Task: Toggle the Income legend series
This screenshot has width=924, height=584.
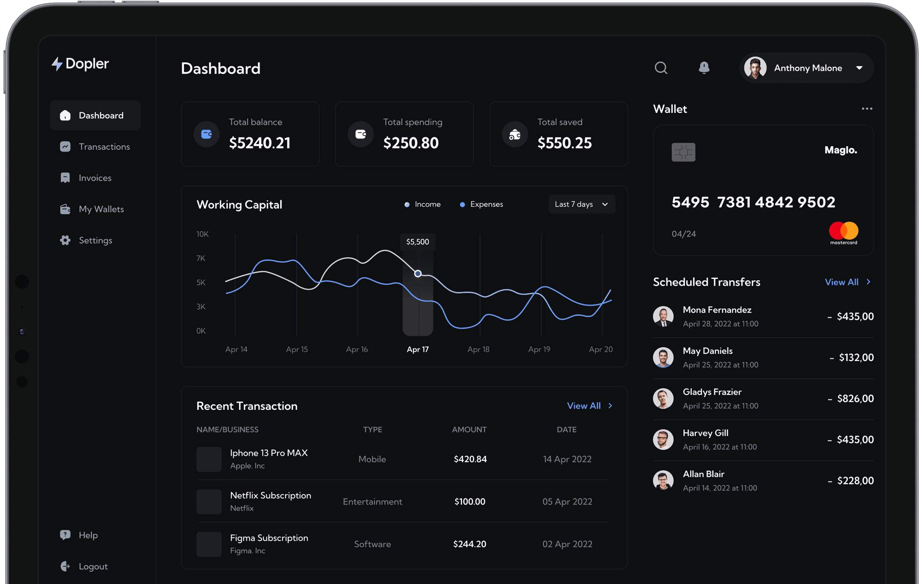Action: pyautogui.click(x=423, y=204)
